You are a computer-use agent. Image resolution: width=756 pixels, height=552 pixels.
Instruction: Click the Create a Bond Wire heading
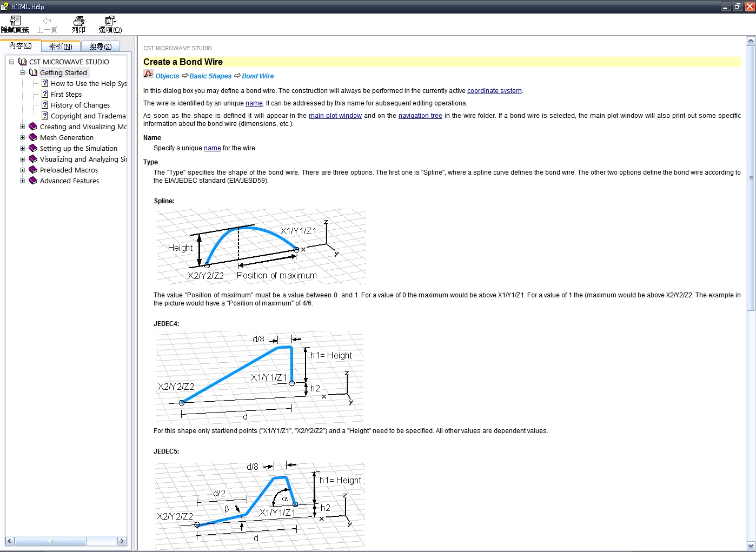click(183, 62)
